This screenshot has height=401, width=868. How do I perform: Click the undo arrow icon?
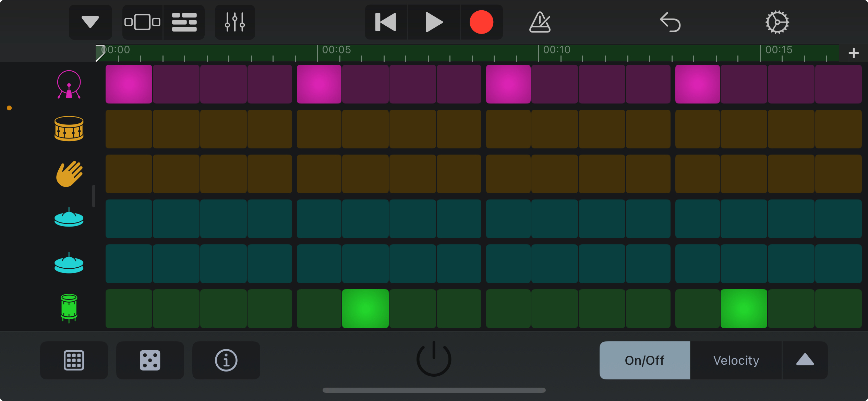tap(670, 22)
